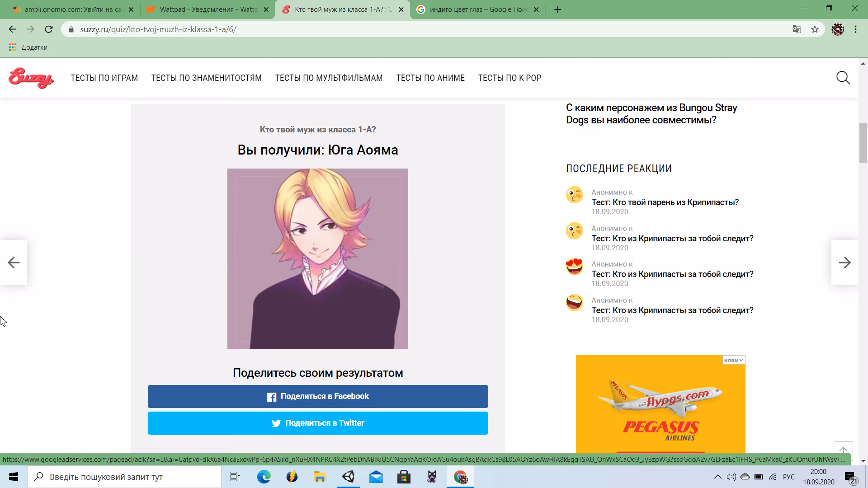Open the Додатки apps bookmark
Image resolution: width=868 pixels, height=488 pixels.
point(28,47)
